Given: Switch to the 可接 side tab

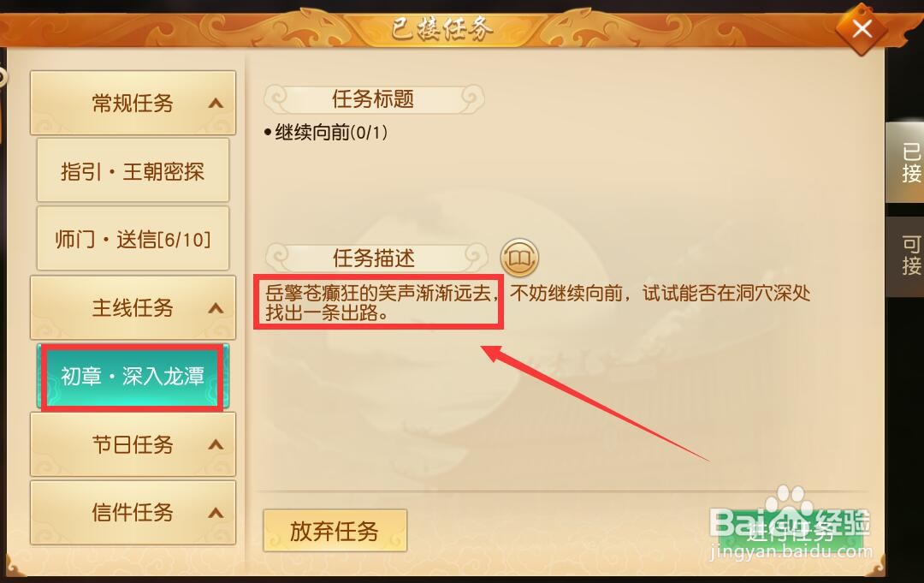Looking at the screenshot, I should (x=906, y=256).
